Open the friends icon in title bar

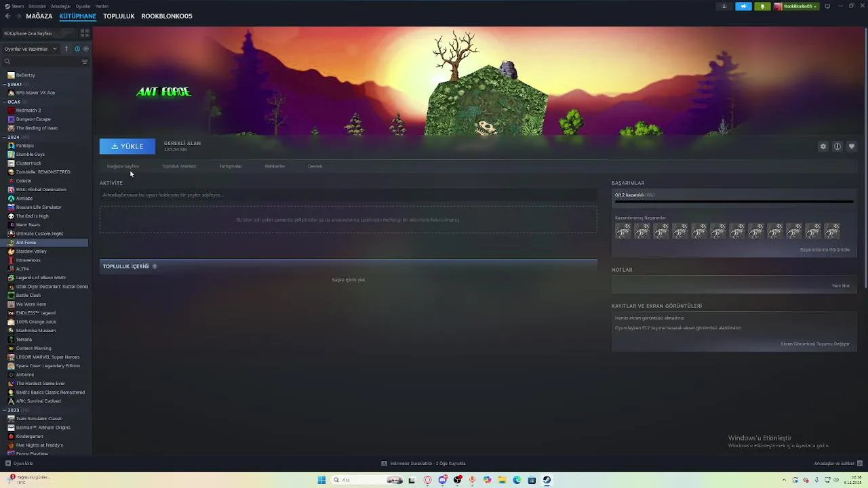(x=724, y=6)
